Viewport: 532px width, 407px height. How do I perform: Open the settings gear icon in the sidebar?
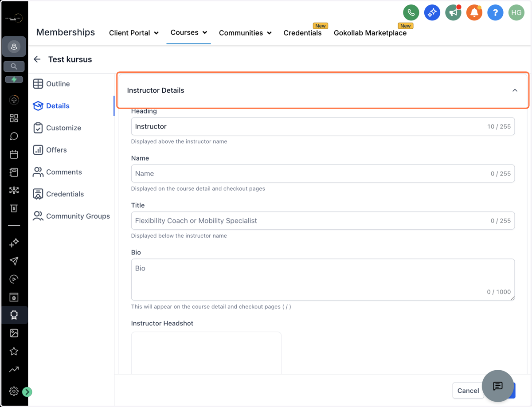click(x=14, y=391)
